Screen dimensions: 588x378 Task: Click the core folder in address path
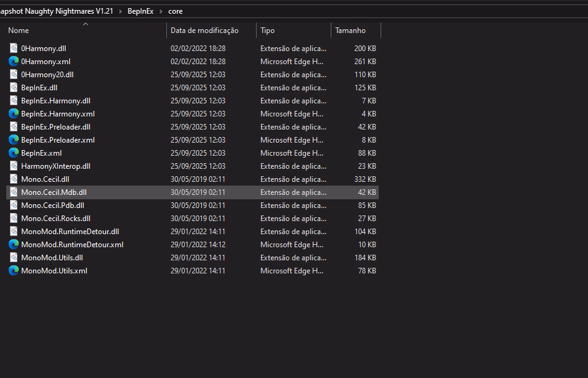(x=176, y=11)
